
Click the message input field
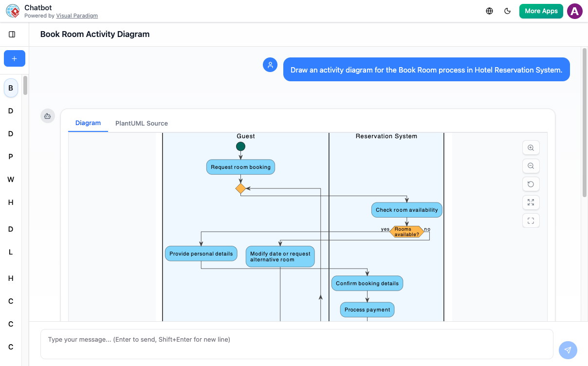(296, 344)
